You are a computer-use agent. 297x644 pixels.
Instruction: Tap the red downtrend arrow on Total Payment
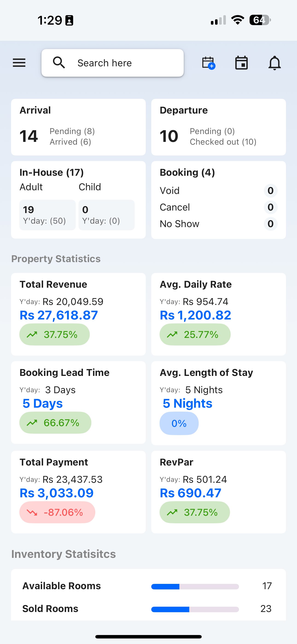32,512
